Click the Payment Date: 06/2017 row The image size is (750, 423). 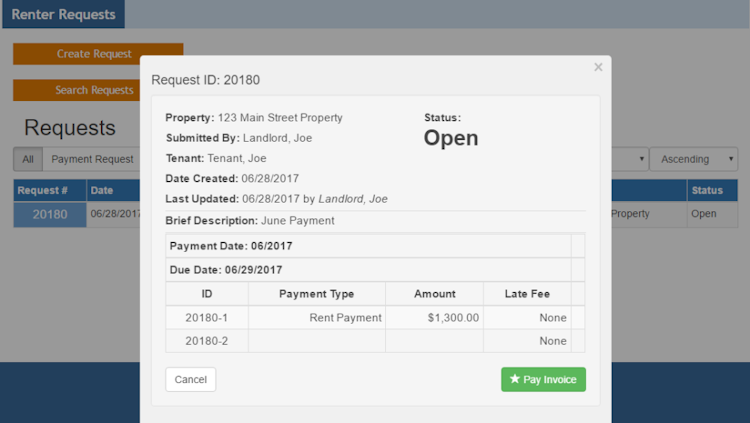click(x=368, y=246)
